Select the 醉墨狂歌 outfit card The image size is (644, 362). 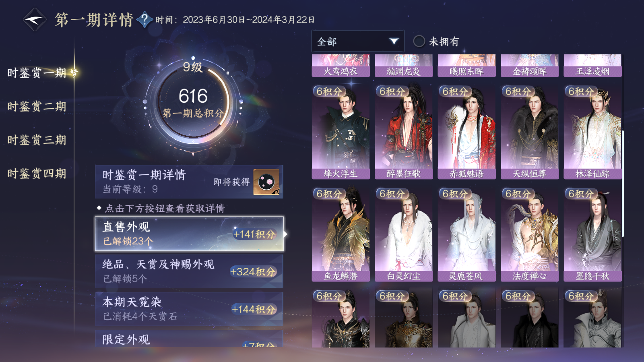404,131
